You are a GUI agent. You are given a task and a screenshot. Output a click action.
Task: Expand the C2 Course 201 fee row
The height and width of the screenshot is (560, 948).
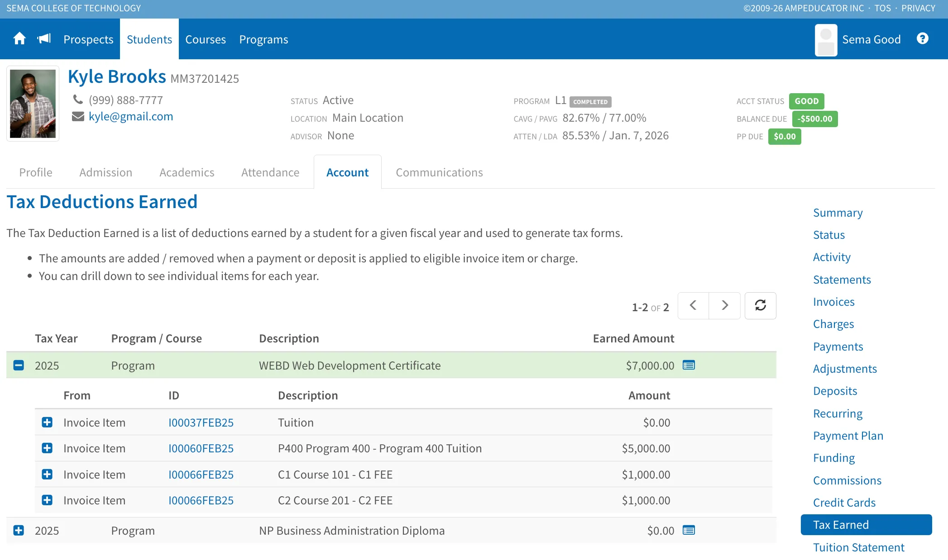(x=47, y=500)
